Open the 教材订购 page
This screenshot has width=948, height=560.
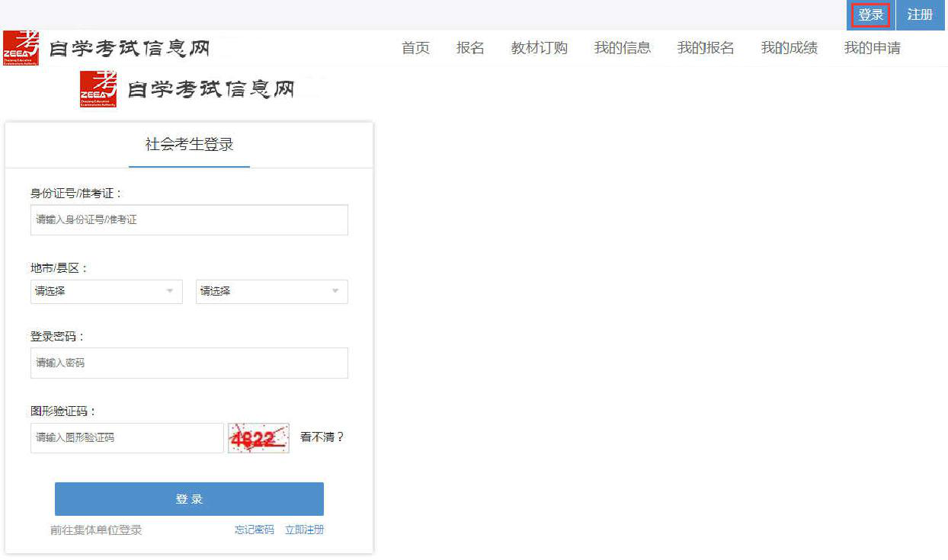coord(539,48)
